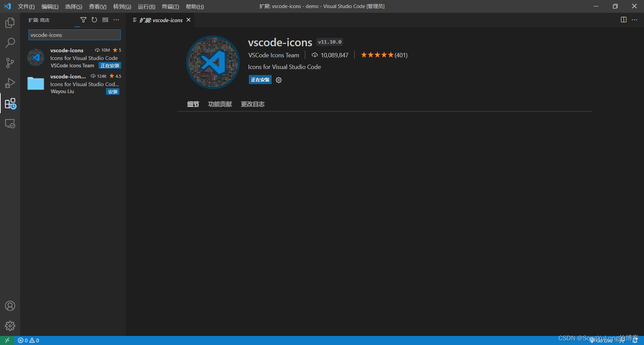
Task: Open the Manage gear in activity bar
Action: [10, 326]
